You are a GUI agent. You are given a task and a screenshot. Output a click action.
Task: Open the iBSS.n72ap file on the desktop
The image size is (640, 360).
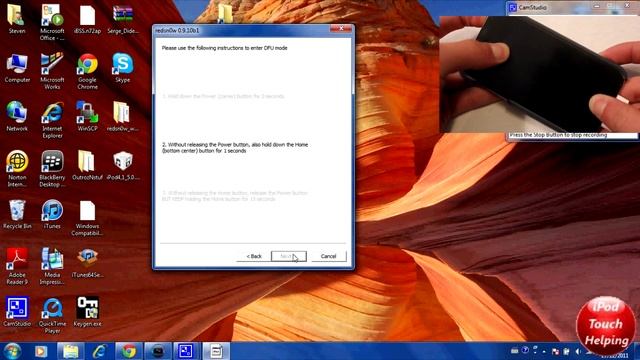click(87, 18)
